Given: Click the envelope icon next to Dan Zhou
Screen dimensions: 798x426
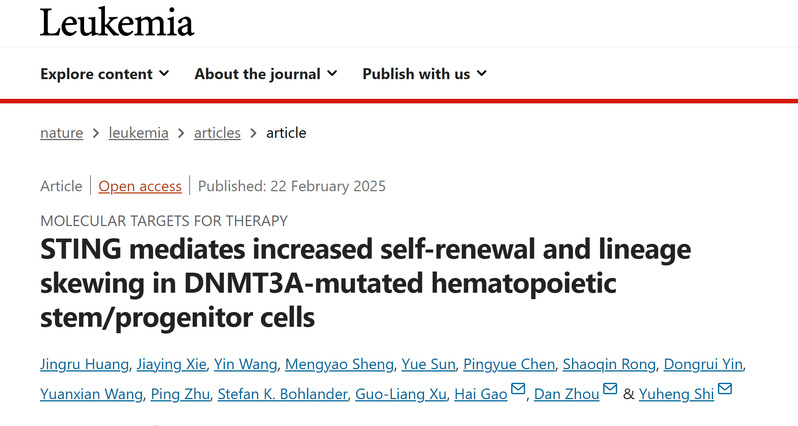Looking at the screenshot, I should tap(610, 389).
